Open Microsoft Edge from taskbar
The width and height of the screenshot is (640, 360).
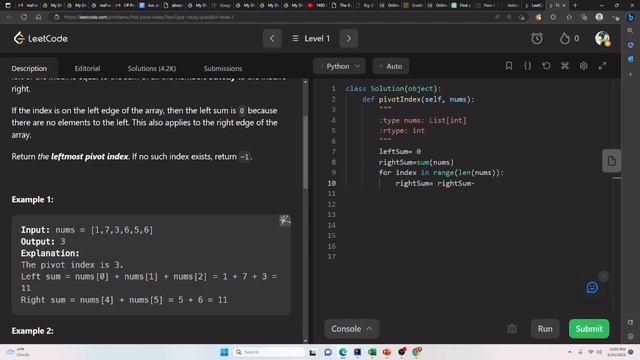pyautogui.click(x=342, y=352)
